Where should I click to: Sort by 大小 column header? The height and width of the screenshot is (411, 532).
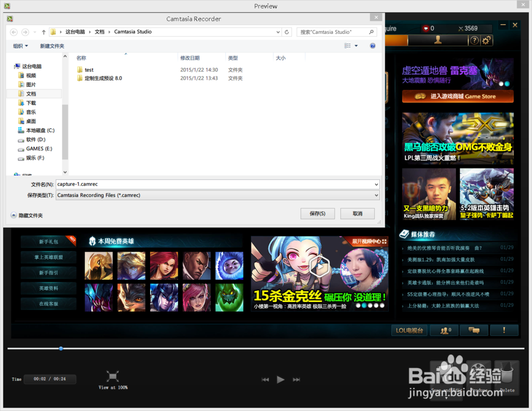pyautogui.click(x=280, y=58)
